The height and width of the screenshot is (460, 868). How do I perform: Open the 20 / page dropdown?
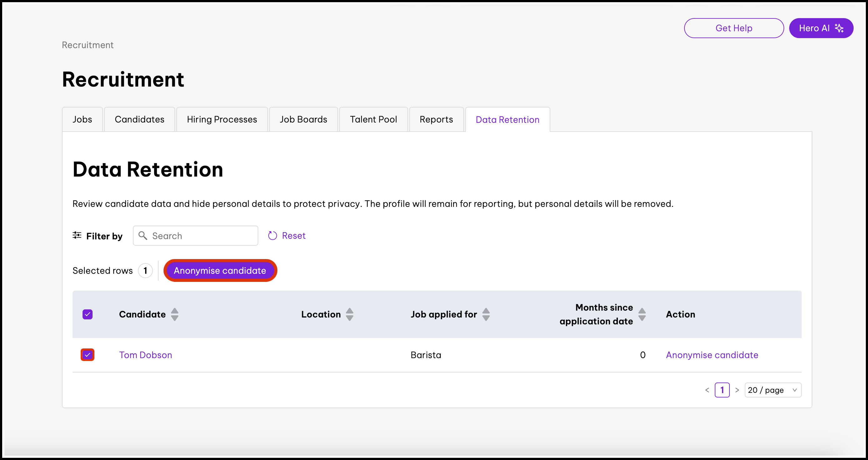coord(773,390)
